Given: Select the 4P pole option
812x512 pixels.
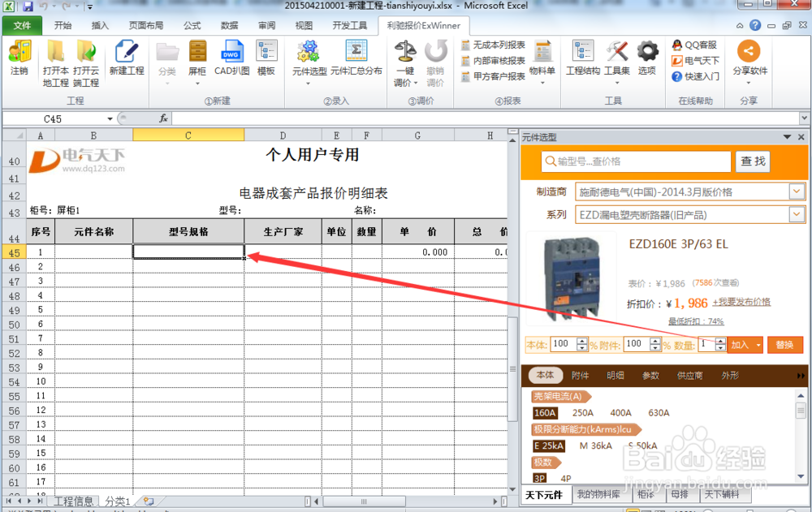Looking at the screenshot, I should [x=566, y=479].
